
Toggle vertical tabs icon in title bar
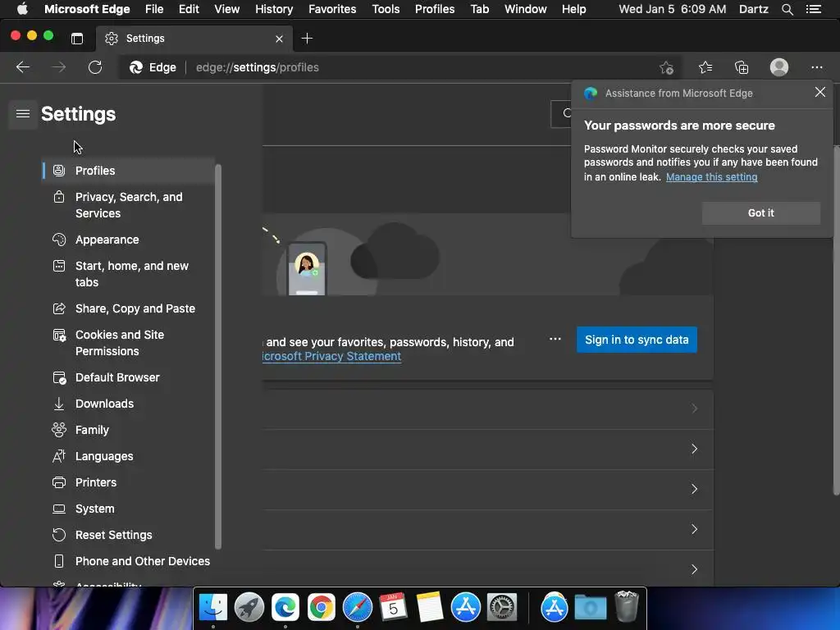click(x=77, y=39)
